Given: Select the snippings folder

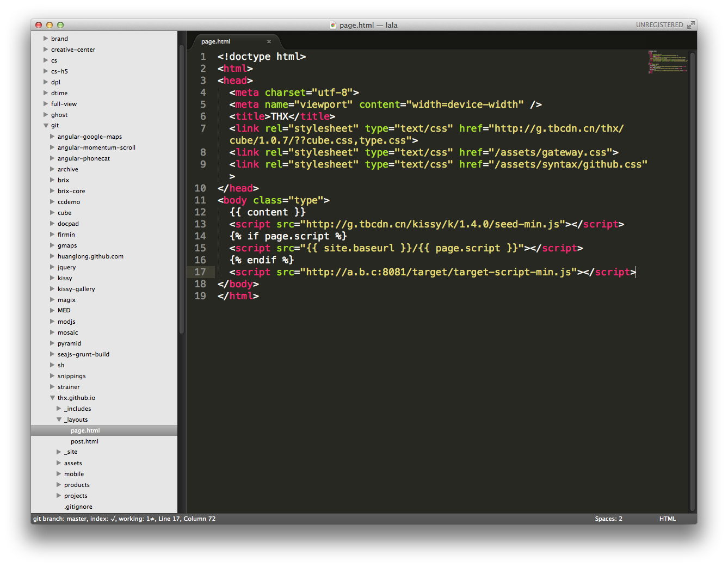Looking at the screenshot, I should [72, 376].
